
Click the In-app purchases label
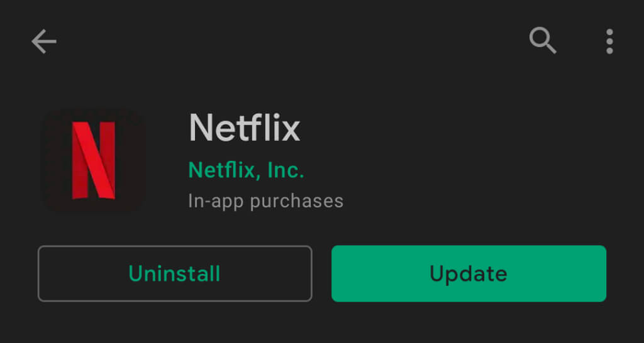(x=265, y=201)
